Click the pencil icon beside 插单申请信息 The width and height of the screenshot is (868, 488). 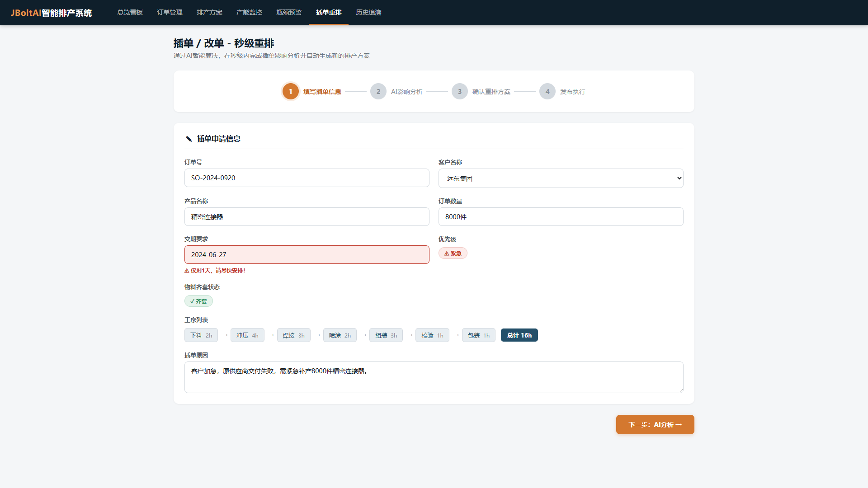point(189,139)
